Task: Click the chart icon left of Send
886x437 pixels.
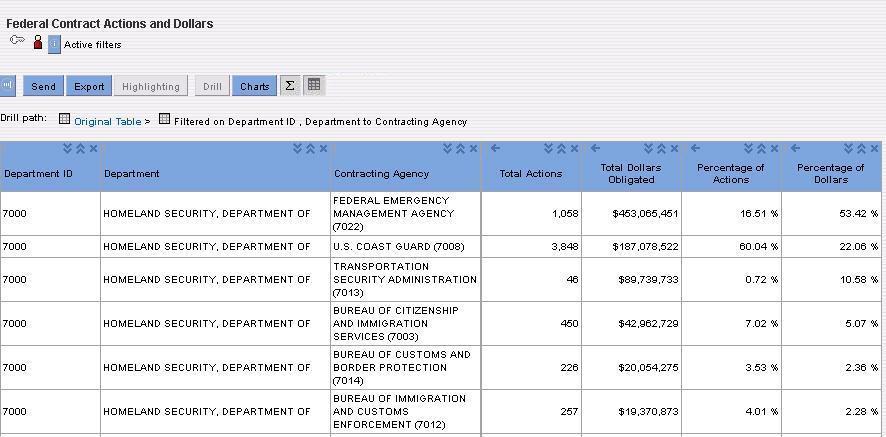Action: click(7, 85)
